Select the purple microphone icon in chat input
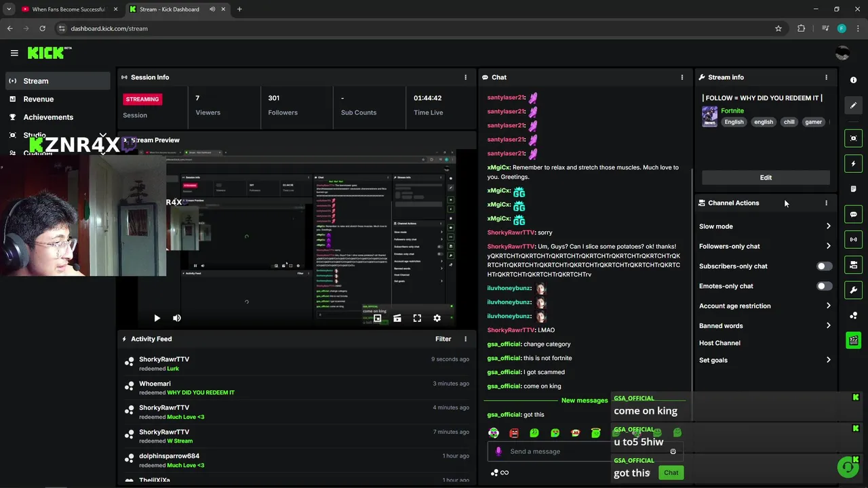 pyautogui.click(x=498, y=451)
